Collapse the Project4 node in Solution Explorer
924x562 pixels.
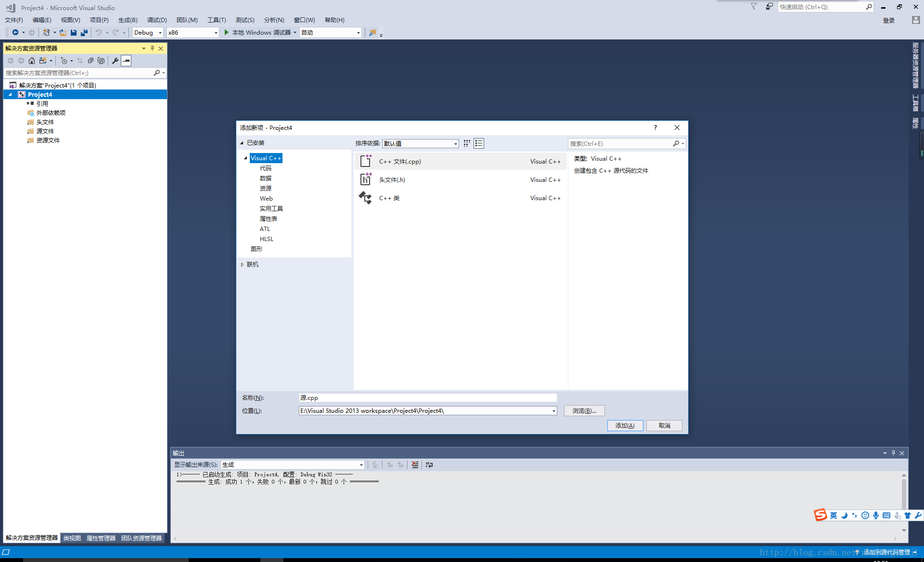pyautogui.click(x=10, y=95)
